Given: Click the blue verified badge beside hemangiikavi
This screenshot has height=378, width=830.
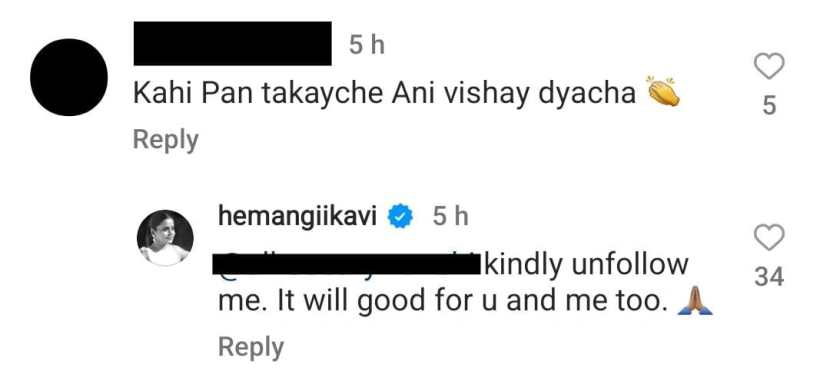Looking at the screenshot, I should click(399, 216).
